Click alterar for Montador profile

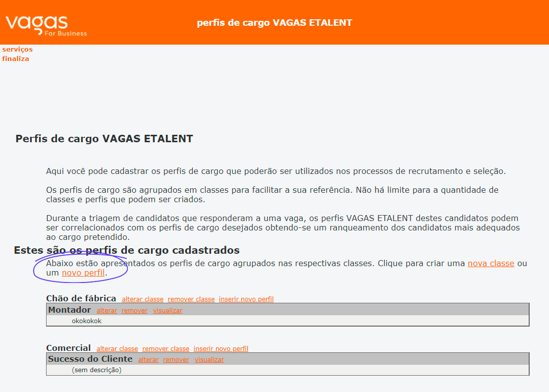point(107,311)
